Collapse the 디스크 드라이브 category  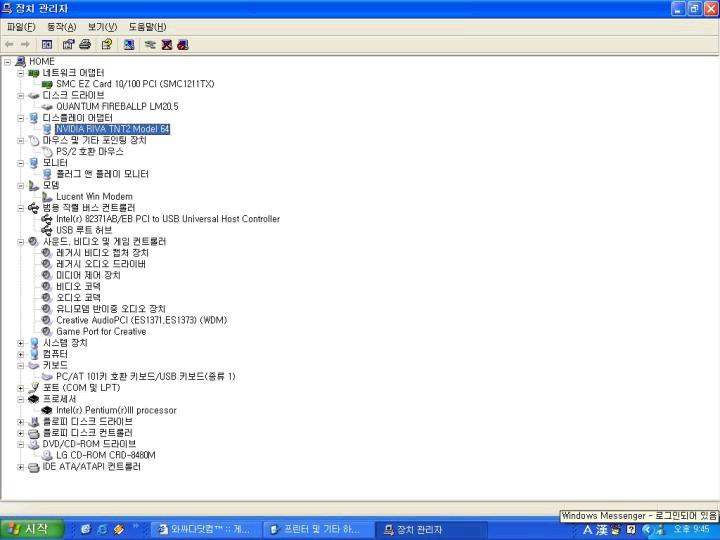21,96
